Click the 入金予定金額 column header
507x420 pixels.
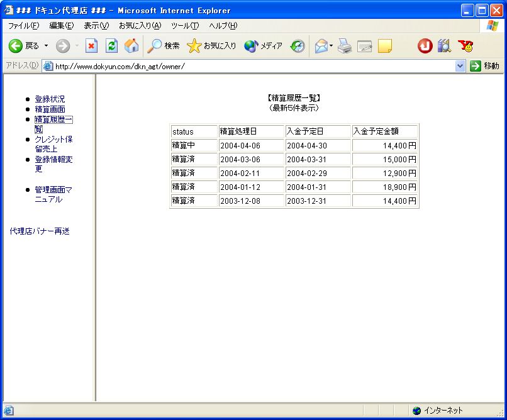coord(385,131)
